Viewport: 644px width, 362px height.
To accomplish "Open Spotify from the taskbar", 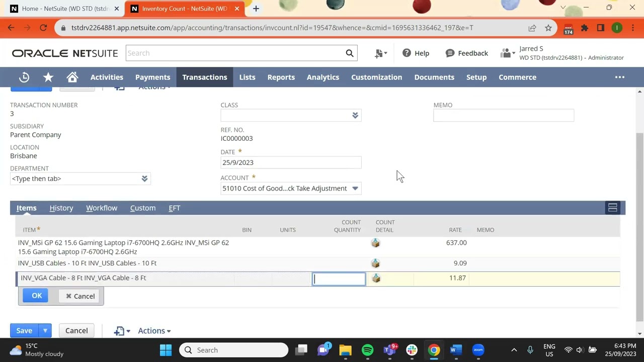I will tap(368, 350).
